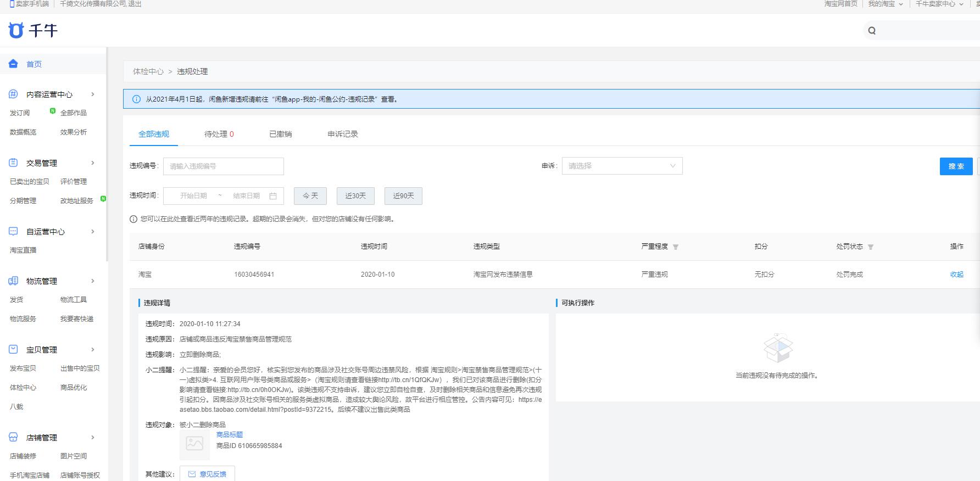Click the 严重程度 filter funnel icon
This screenshot has width=980, height=481.
(x=676, y=247)
